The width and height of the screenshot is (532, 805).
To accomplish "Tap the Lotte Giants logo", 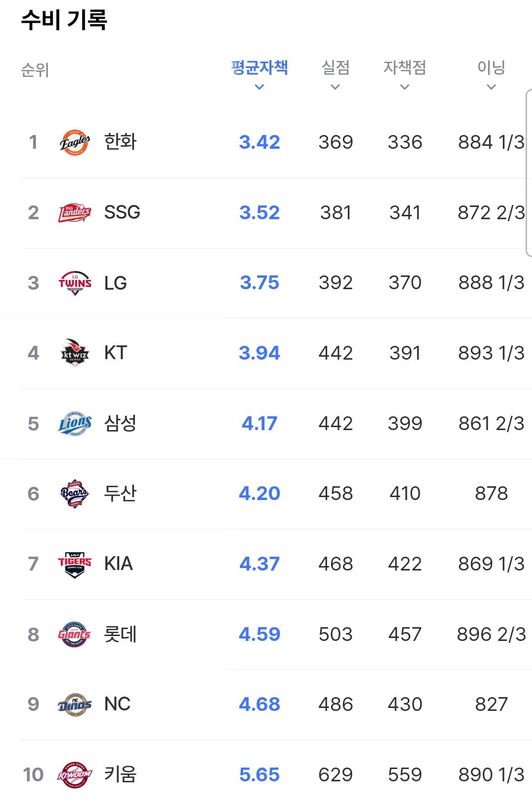I will (75, 635).
